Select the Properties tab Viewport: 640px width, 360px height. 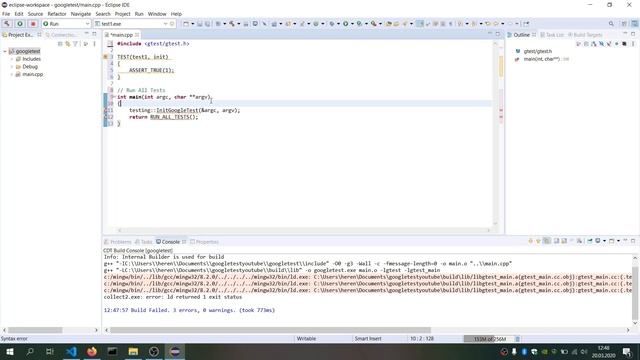click(204, 242)
